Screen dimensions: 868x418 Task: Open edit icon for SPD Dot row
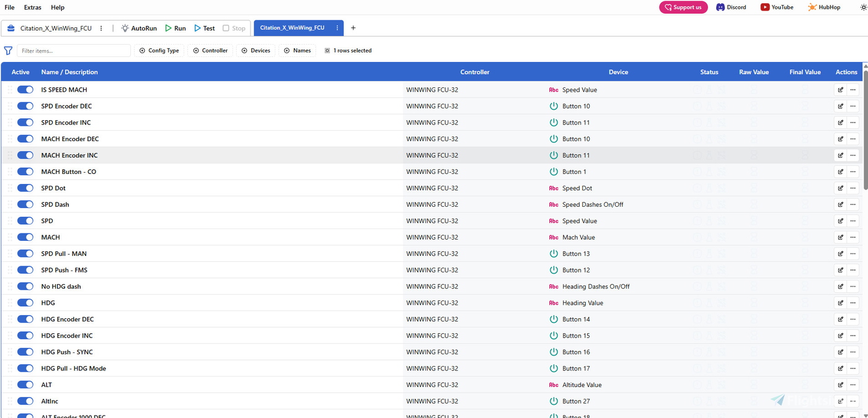tap(841, 188)
